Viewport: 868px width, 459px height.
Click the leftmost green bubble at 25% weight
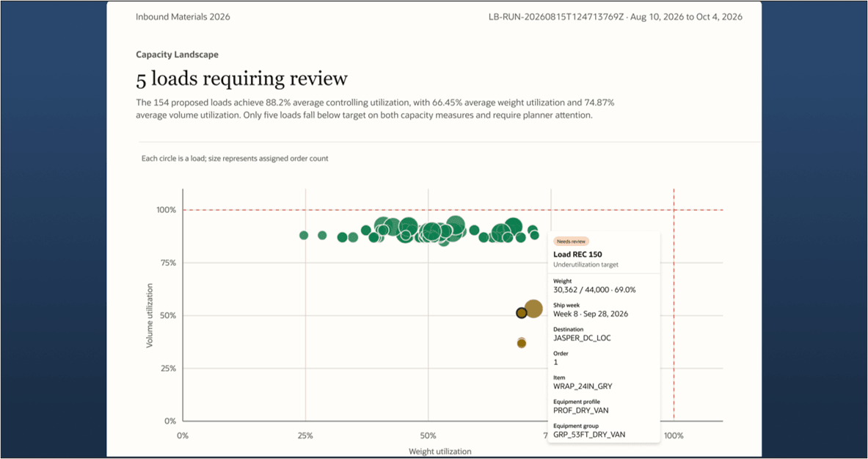click(303, 235)
